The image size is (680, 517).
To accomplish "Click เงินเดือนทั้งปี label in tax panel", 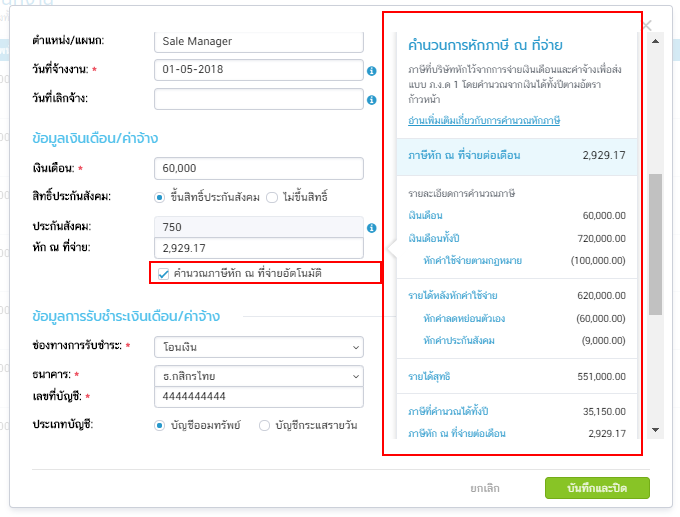I will 434,238.
